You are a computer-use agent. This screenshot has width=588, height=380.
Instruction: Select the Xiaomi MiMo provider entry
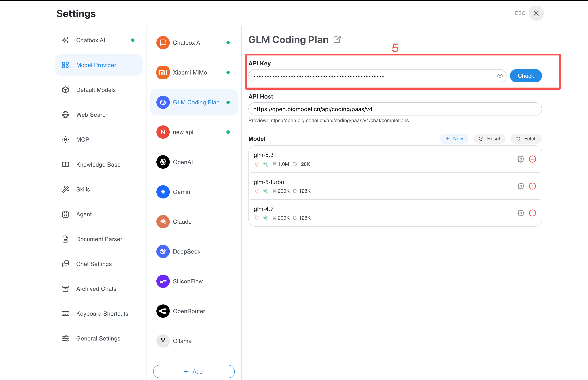pos(194,73)
